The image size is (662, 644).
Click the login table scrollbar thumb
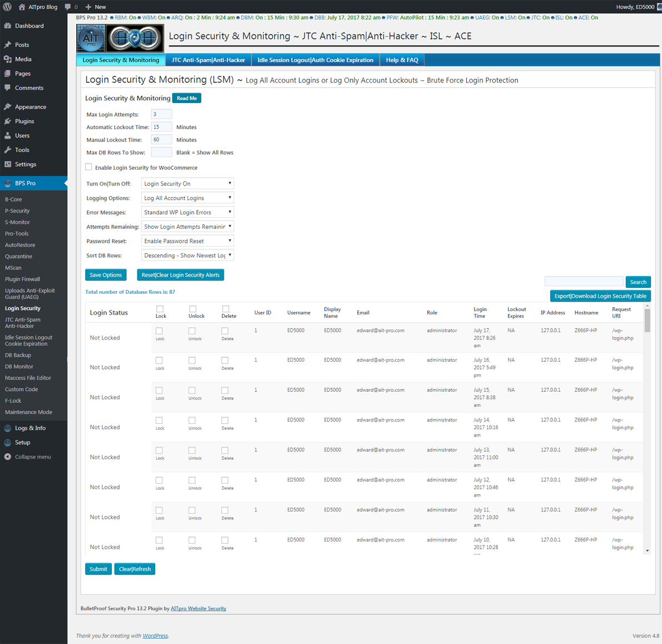point(647,321)
